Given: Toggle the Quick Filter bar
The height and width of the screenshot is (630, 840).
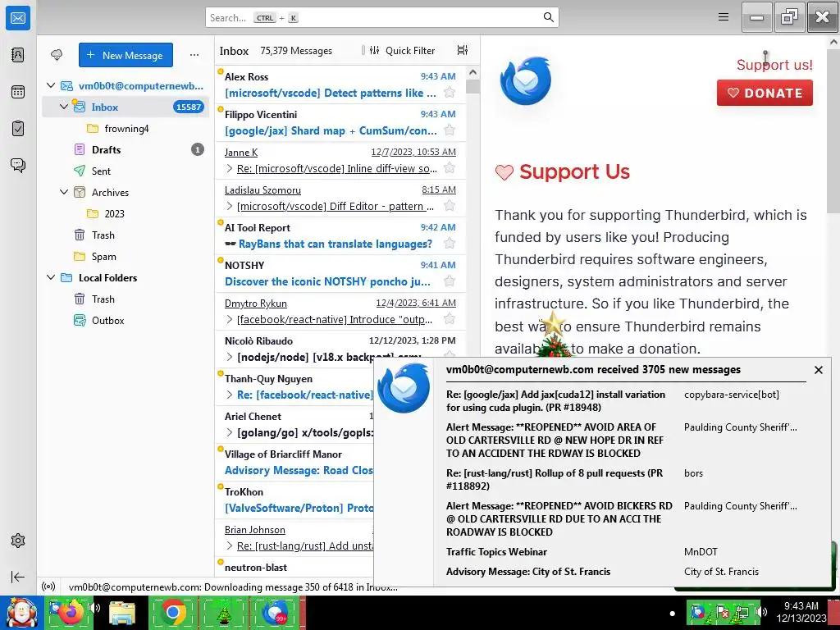Looking at the screenshot, I should (x=402, y=50).
